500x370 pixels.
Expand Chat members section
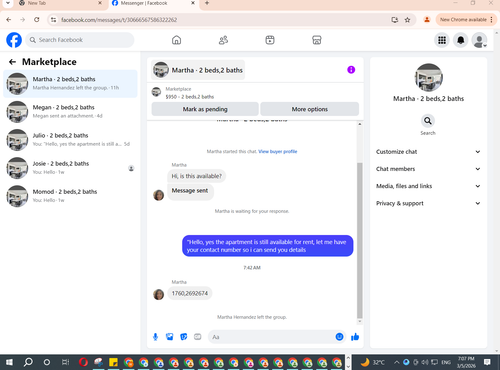(x=428, y=169)
